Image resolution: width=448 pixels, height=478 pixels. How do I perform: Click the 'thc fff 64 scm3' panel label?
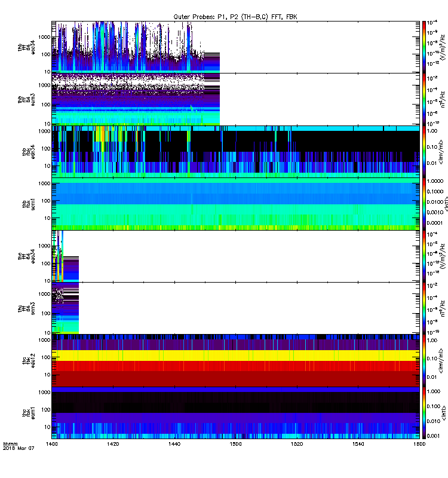pyautogui.click(x=26, y=308)
